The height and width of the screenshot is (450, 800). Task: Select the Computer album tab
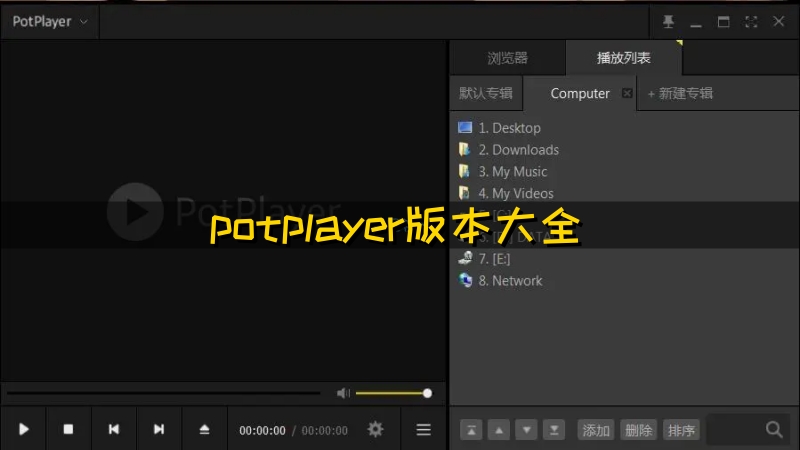(x=580, y=93)
